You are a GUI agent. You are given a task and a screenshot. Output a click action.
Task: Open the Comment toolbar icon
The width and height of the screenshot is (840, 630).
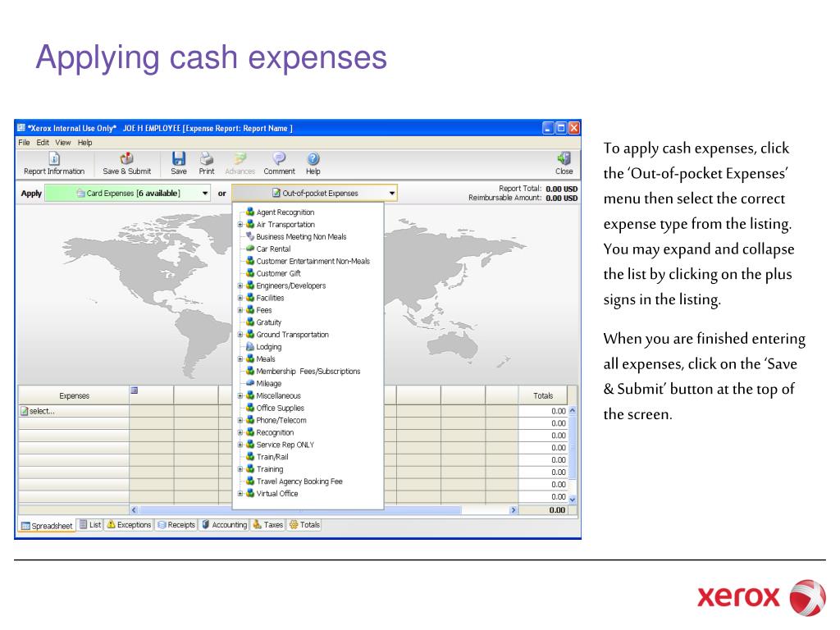point(279,164)
